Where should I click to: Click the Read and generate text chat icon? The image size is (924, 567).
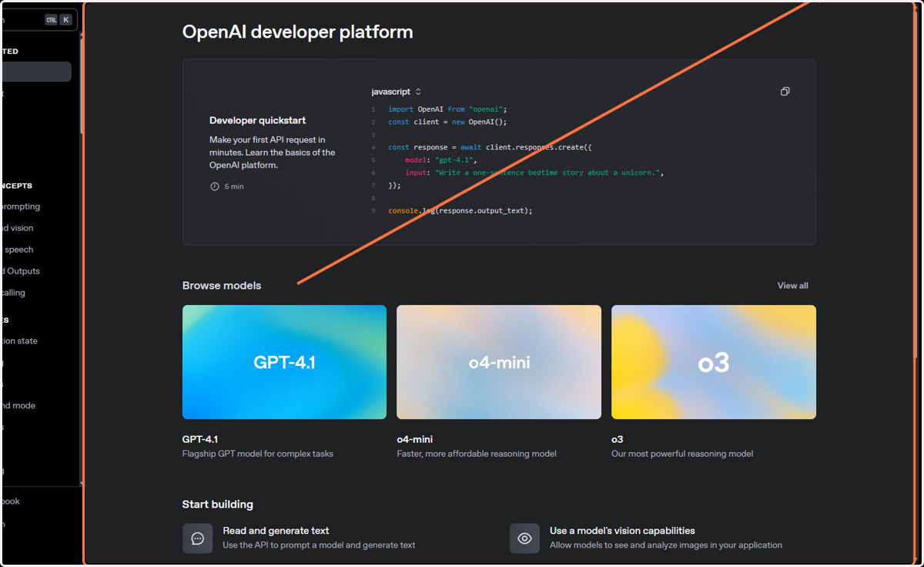(x=197, y=538)
